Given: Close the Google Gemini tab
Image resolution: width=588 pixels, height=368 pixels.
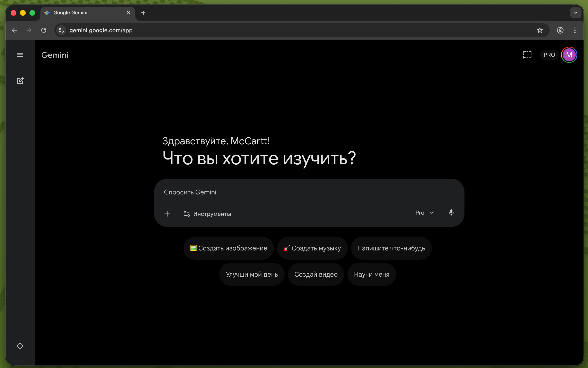Looking at the screenshot, I should pos(129,13).
